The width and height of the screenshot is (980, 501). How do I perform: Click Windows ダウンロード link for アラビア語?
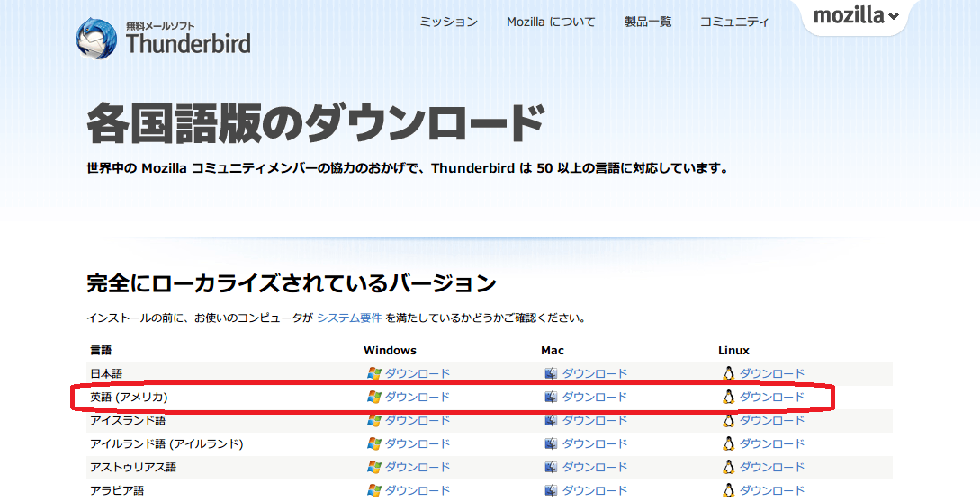pyautogui.click(x=418, y=490)
